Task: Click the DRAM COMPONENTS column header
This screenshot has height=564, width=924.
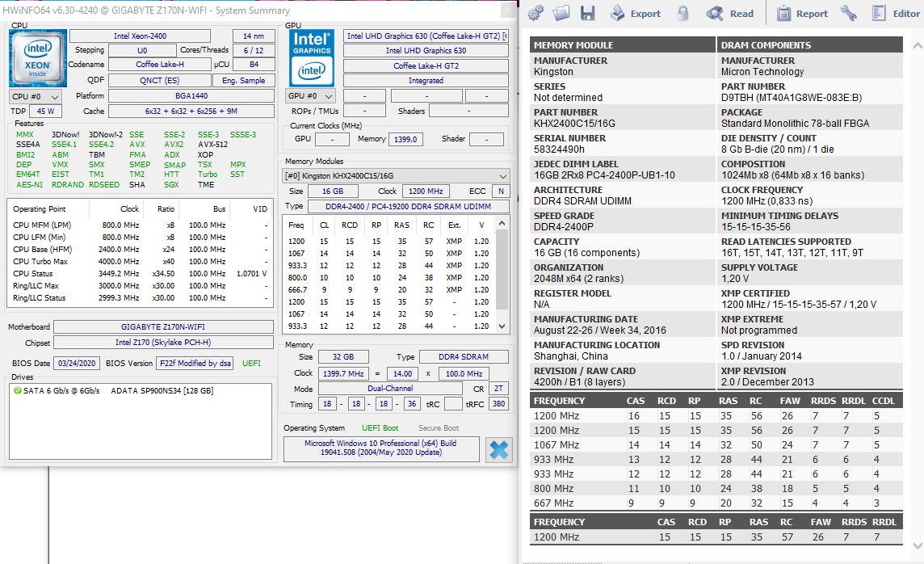Action: (809, 44)
